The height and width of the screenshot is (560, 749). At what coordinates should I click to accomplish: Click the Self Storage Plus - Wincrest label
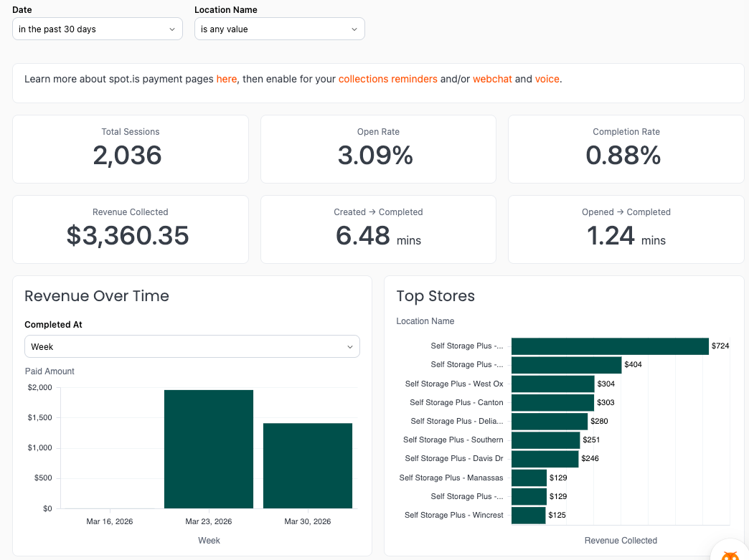(x=454, y=515)
